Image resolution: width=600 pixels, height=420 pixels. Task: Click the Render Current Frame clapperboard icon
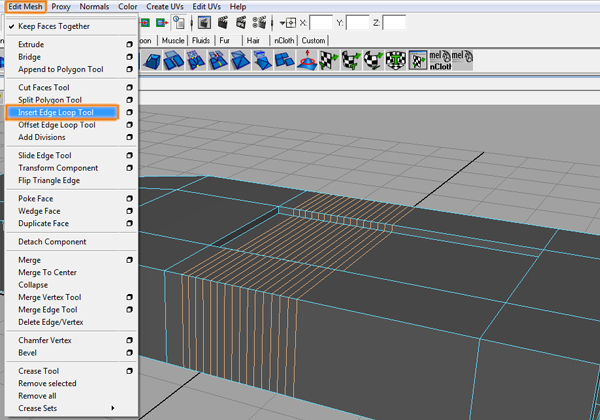(x=223, y=23)
